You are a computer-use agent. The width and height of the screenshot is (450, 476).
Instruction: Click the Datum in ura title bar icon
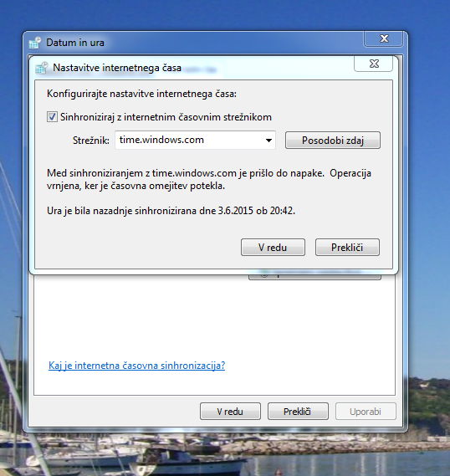point(35,43)
